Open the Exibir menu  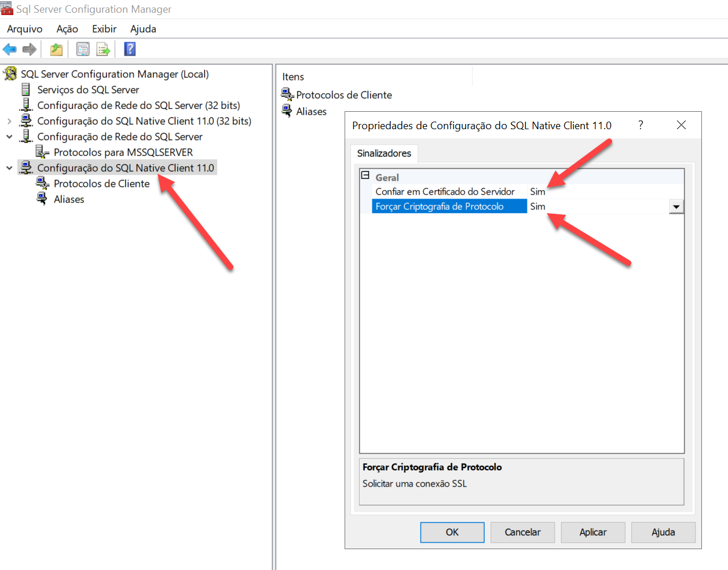104,29
